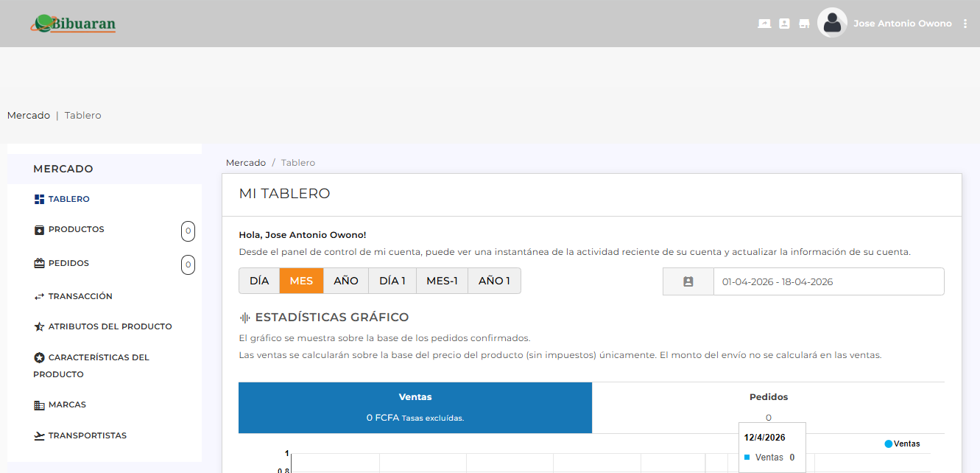Click the Mercado link in upper breadcrumb
Image resolution: width=980 pixels, height=473 pixels.
click(x=29, y=115)
